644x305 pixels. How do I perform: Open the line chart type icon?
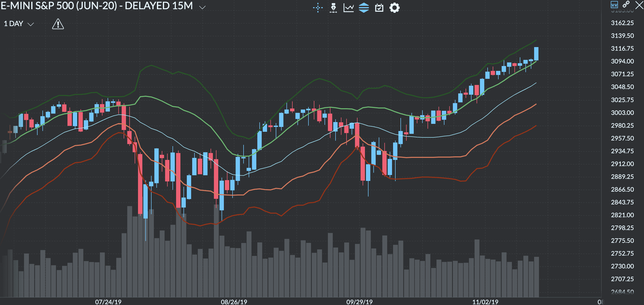click(x=349, y=8)
